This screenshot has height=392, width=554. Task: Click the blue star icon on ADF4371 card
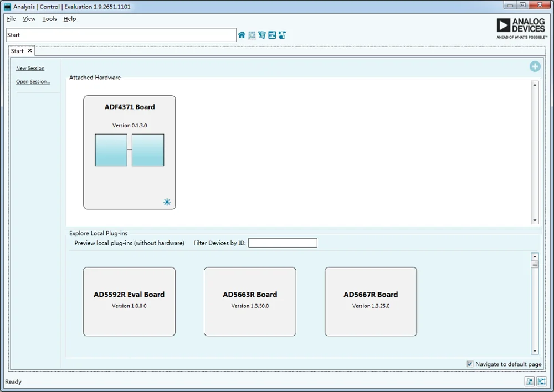(x=167, y=202)
